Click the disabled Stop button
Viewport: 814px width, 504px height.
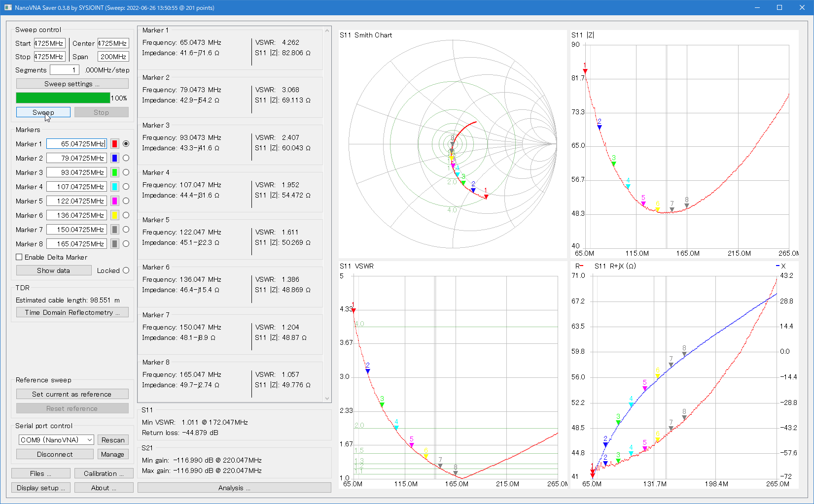tap(102, 112)
